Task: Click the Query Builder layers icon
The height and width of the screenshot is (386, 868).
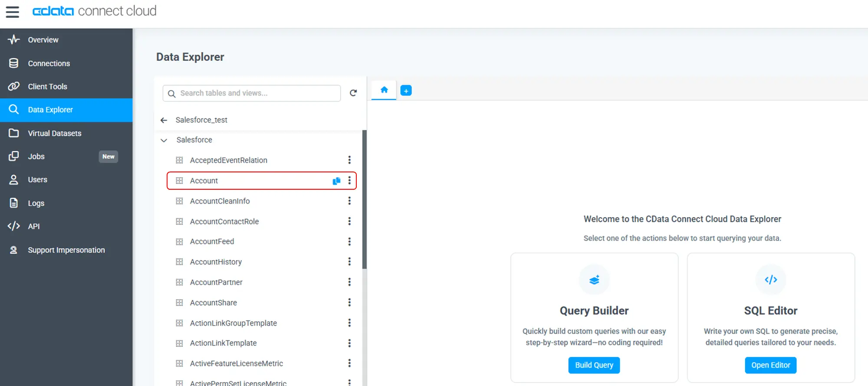Action: point(594,280)
